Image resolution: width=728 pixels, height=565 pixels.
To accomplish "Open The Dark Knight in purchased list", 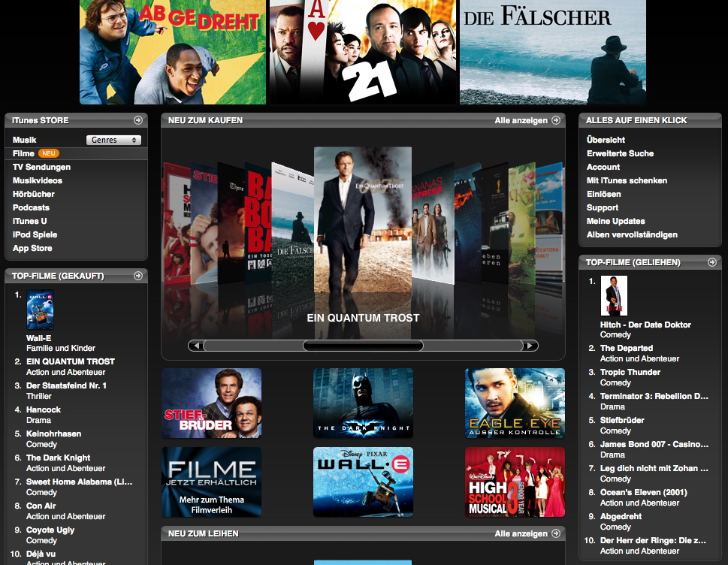I will 58,458.
